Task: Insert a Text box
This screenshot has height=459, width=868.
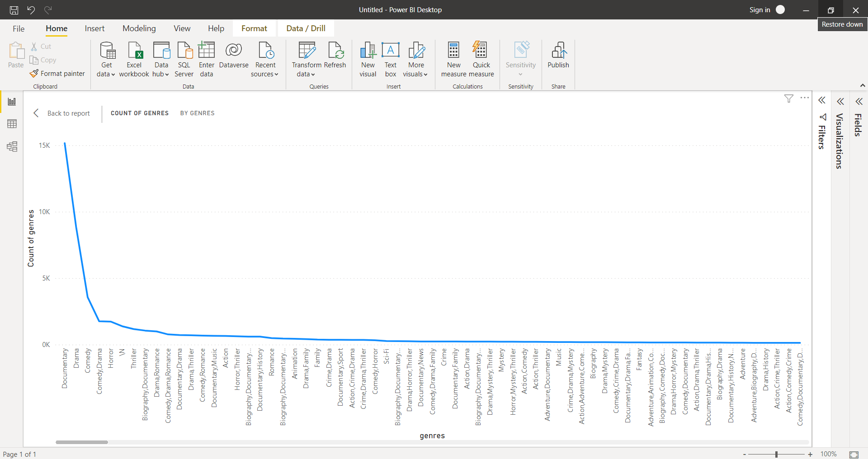Action: point(390,59)
